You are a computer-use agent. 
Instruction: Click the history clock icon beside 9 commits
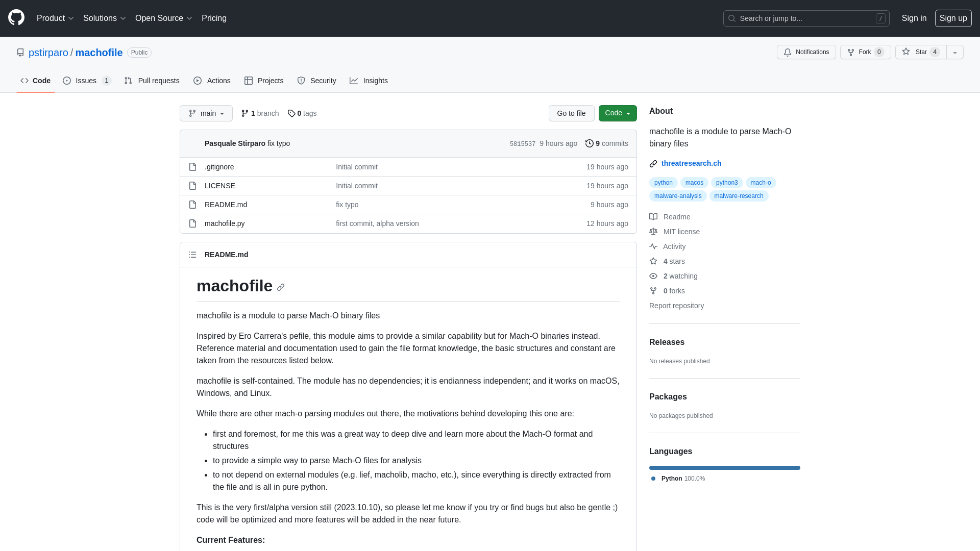pos(590,143)
